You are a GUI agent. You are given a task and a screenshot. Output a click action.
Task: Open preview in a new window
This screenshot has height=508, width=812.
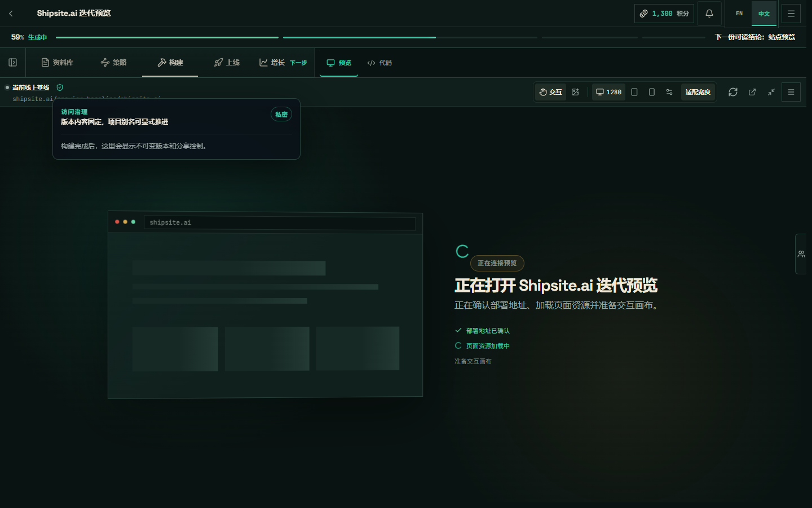[752, 92]
